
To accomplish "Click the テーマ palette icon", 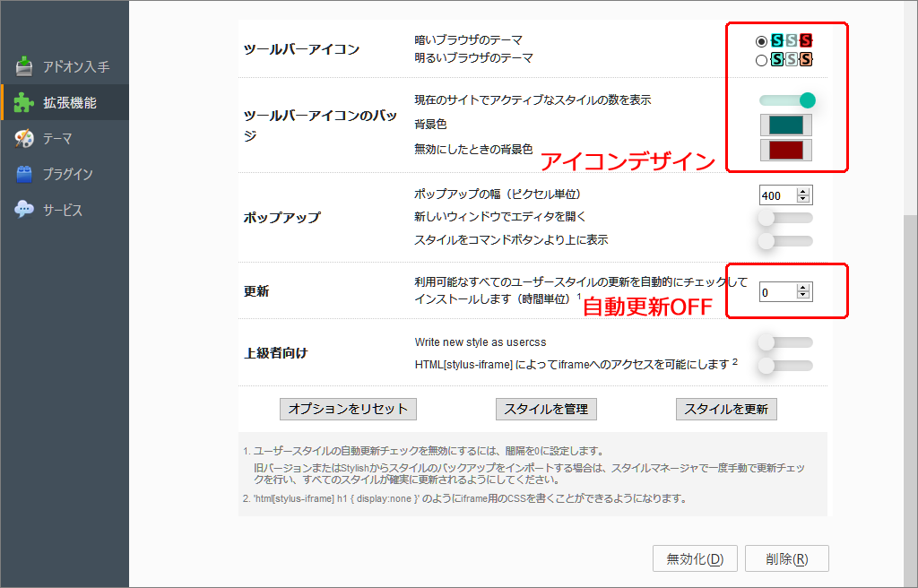I will coord(24,138).
